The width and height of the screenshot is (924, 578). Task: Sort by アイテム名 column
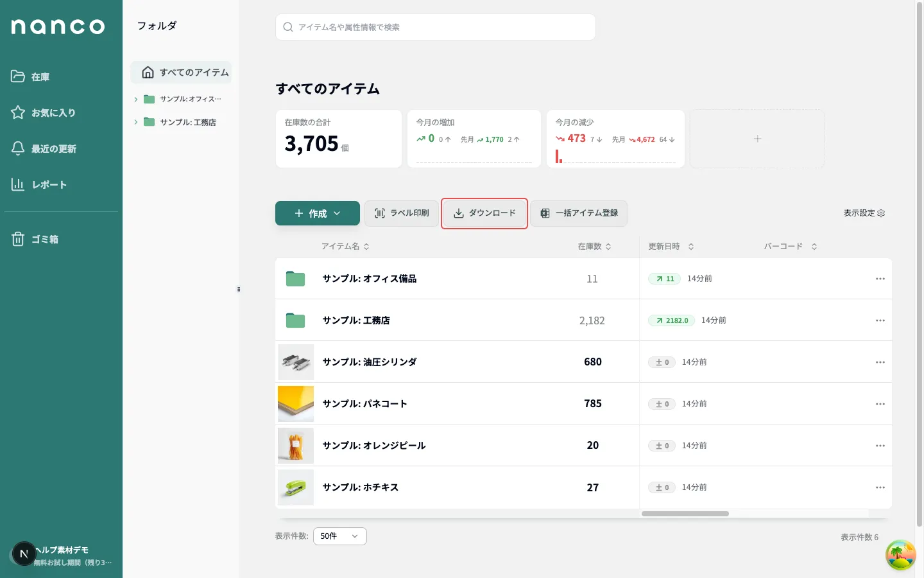coord(345,247)
